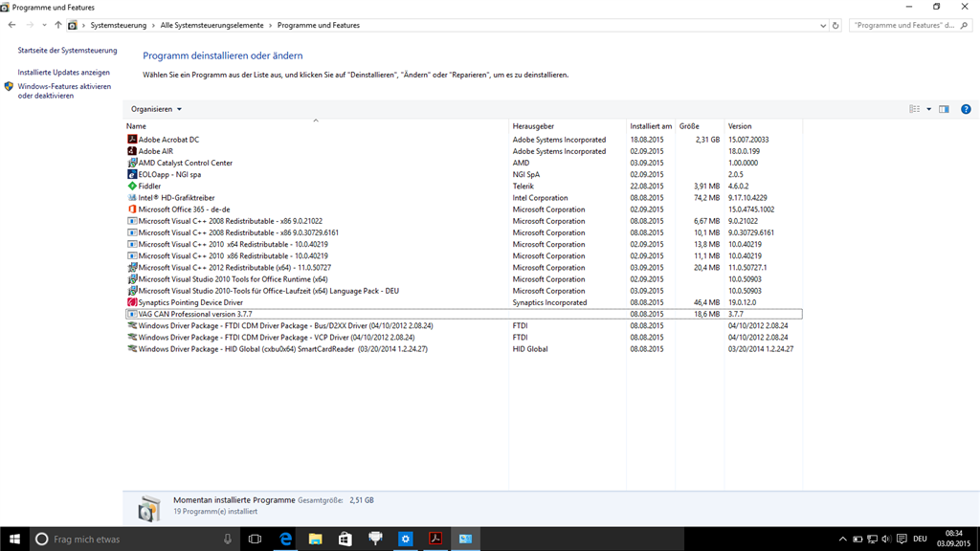This screenshot has width=980, height=551.
Task: Open the Settings gear taskbar icon
Action: coord(405,539)
